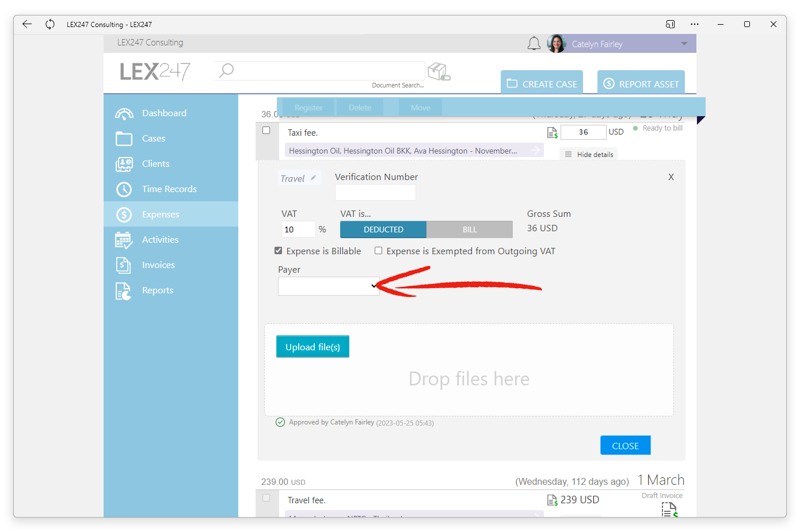Click the Invoices document icon
Screen dimensions: 800x532
pyautogui.click(x=124, y=265)
